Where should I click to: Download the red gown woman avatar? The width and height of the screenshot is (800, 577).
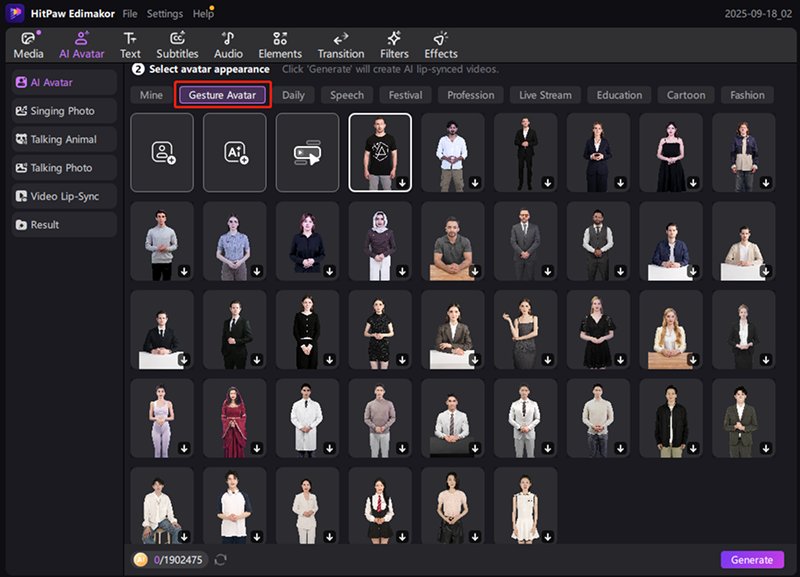pyautogui.click(x=257, y=448)
